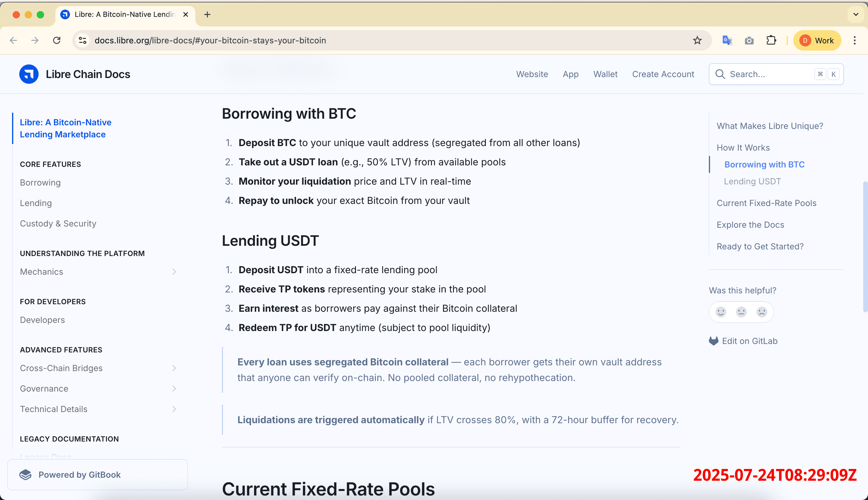
Task: Bookmark this page using the star icon
Action: (x=697, y=40)
